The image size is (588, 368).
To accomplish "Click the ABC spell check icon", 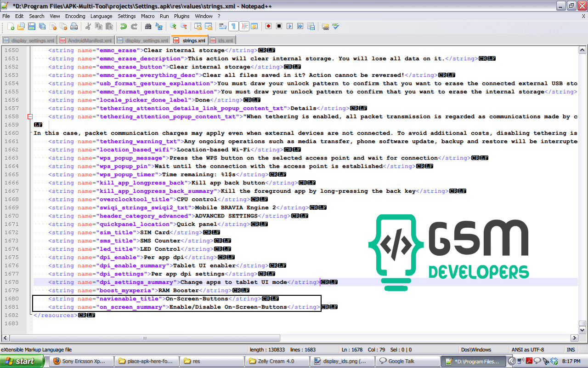I will tap(335, 26).
